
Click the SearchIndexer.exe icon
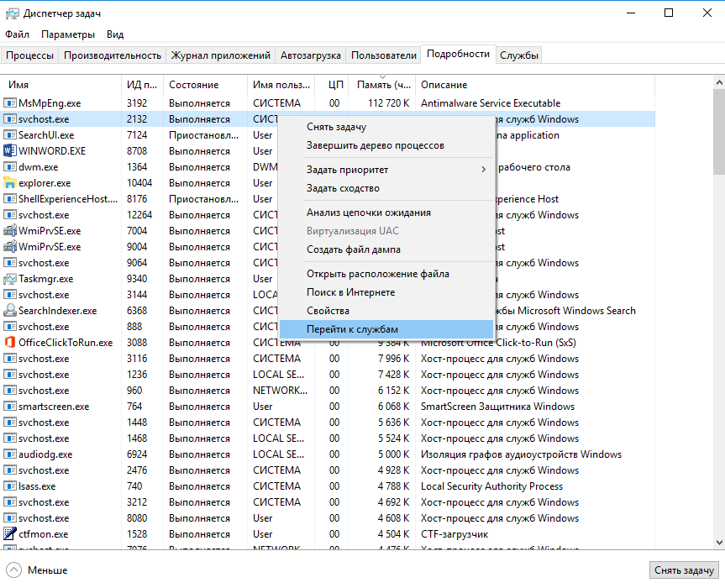(x=10, y=310)
